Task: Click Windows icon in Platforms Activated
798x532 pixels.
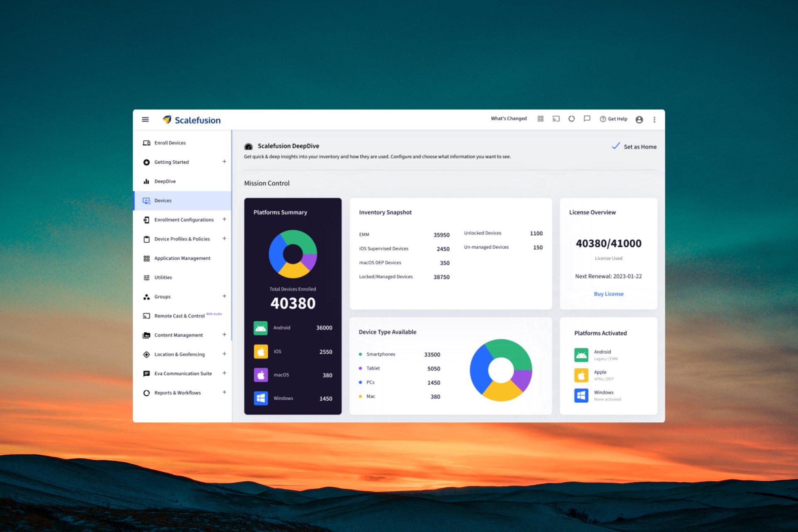Action: [x=581, y=395]
